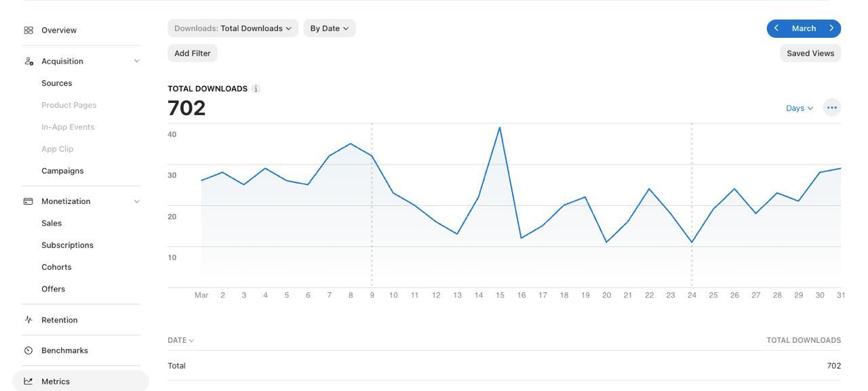Click the chart peak at March 15
Image resolution: width=868 pixels, height=391 pixels.
[500, 127]
